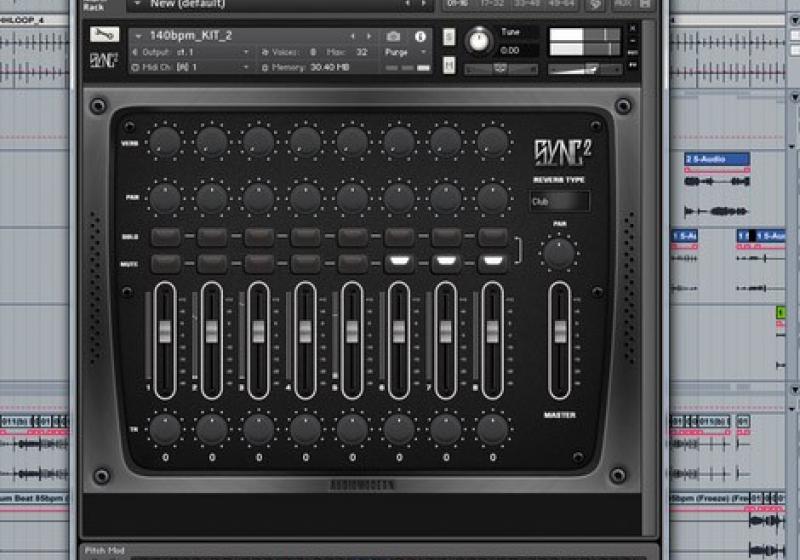Open the instrument info icon
Image resolution: width=800 pixels, height=560 pixels.
(420, 37)
